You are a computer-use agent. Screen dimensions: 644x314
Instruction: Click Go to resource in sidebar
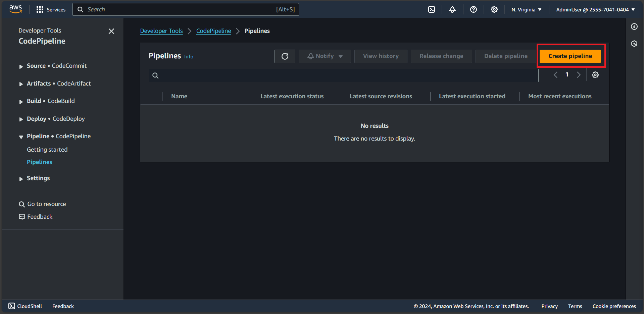[x=46, y=204]
